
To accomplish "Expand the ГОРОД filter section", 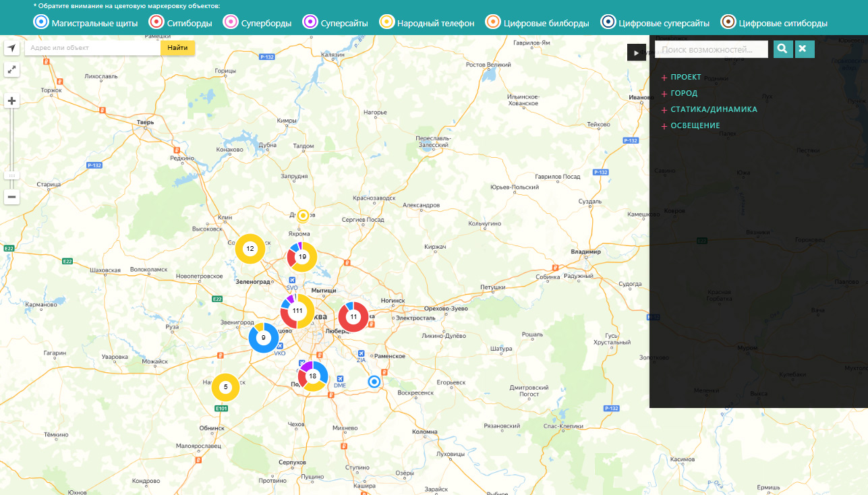I will (683, 94).
